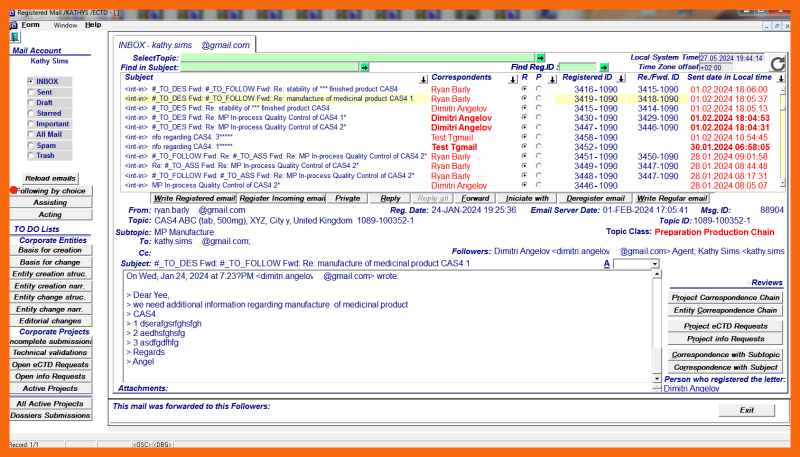Select the Spam mailbox radio button

(x=31, y=145)
